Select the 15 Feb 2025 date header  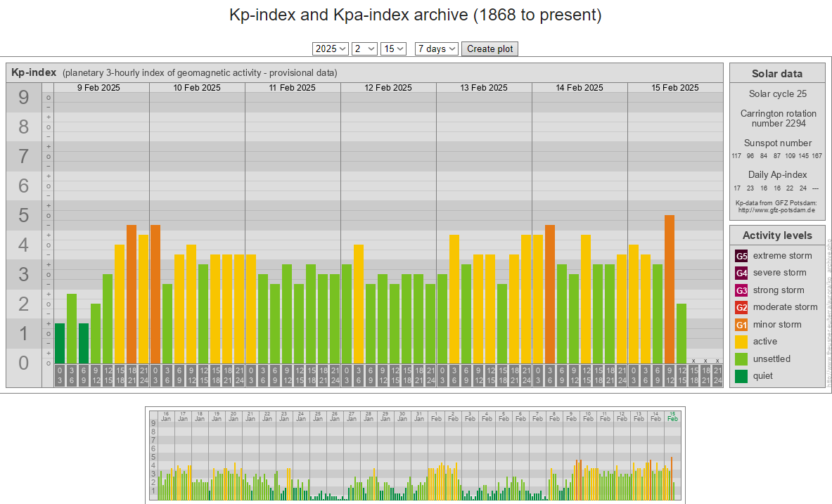(x=675, y=88)
